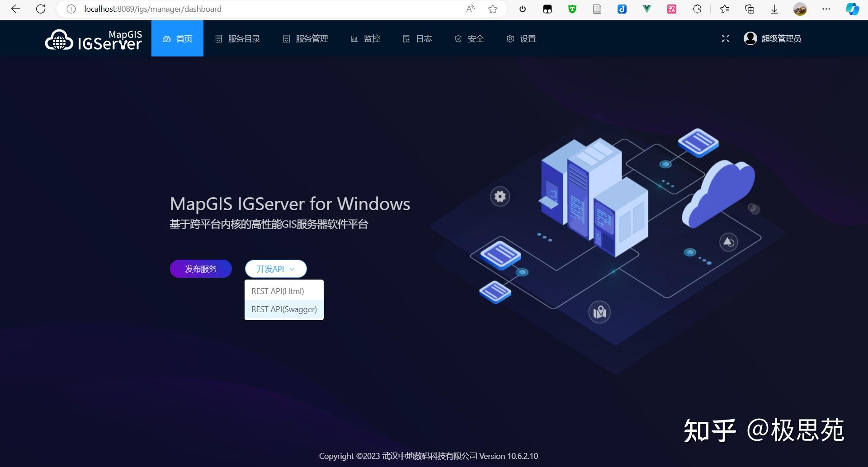Viewport: 868px width, 467px height.
Task: Click the MapGIS IGServer logo
Action: (x=93, y=38)
